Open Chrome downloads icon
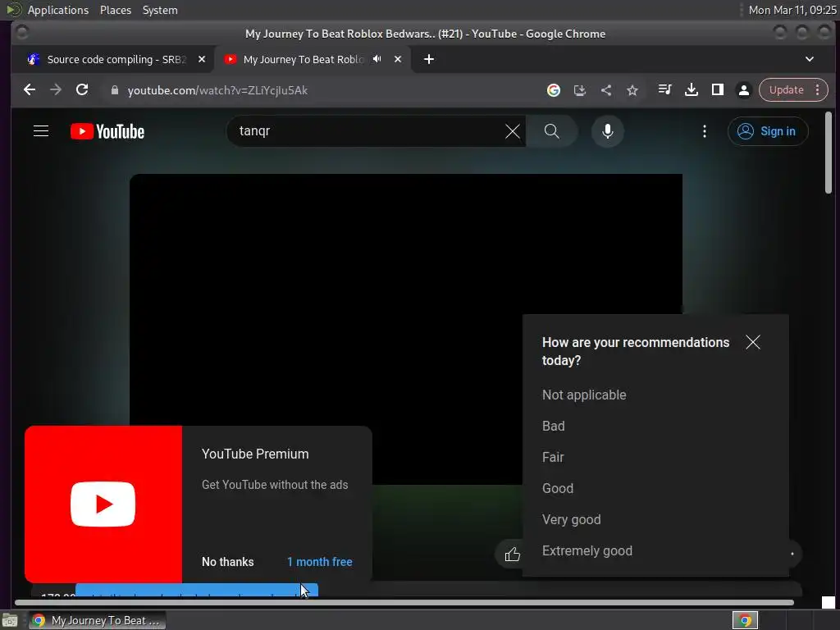Screen dimensions: 840x630 pos(691,89)
